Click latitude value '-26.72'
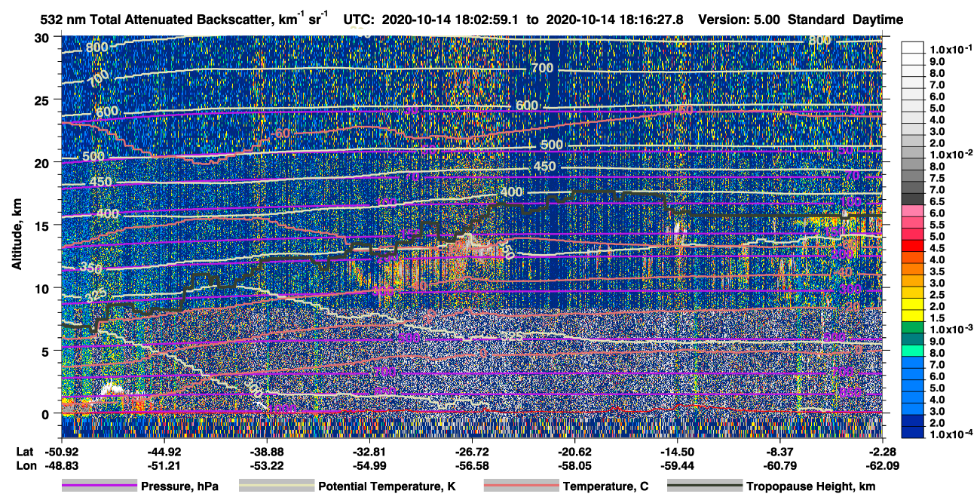 471,452
